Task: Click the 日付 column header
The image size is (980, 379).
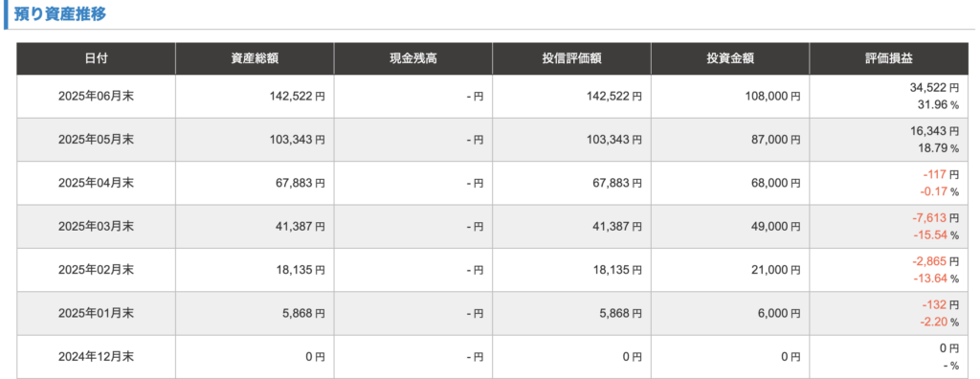Action: [96, 58]
